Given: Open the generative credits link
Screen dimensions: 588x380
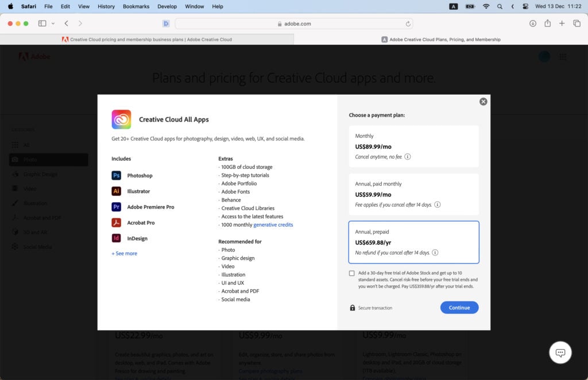Looking at the screenshot, I should coord(274,224).
